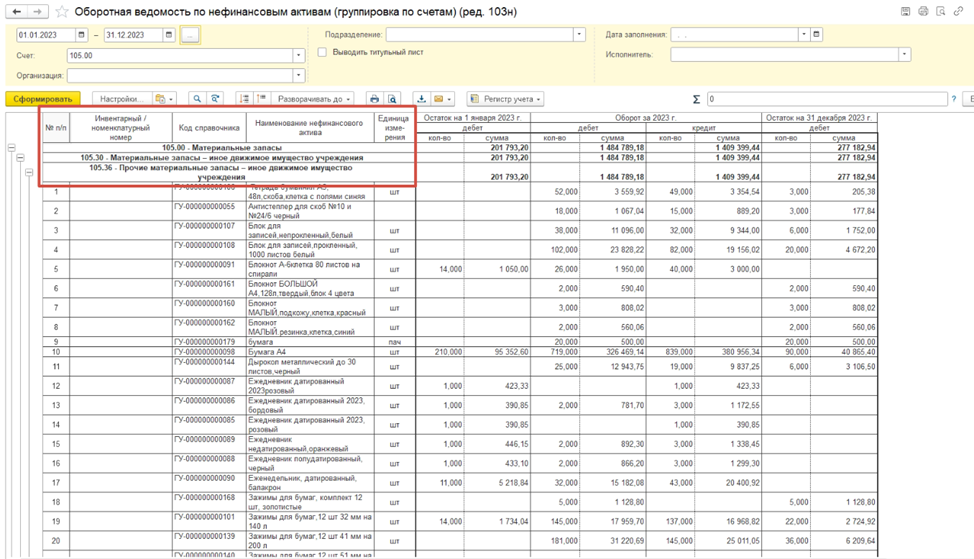
Task: Go forward with the right arrow button
Action: pyautogui.click(x=38, y=11)
